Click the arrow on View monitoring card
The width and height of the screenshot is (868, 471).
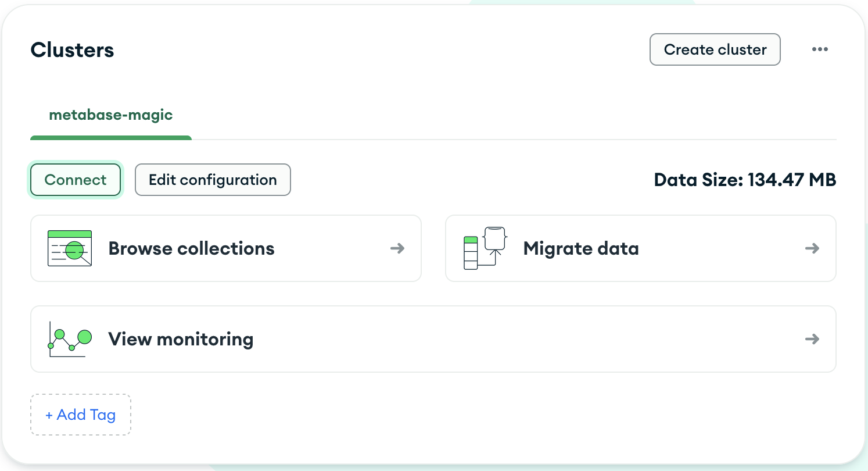coord(812,339)
